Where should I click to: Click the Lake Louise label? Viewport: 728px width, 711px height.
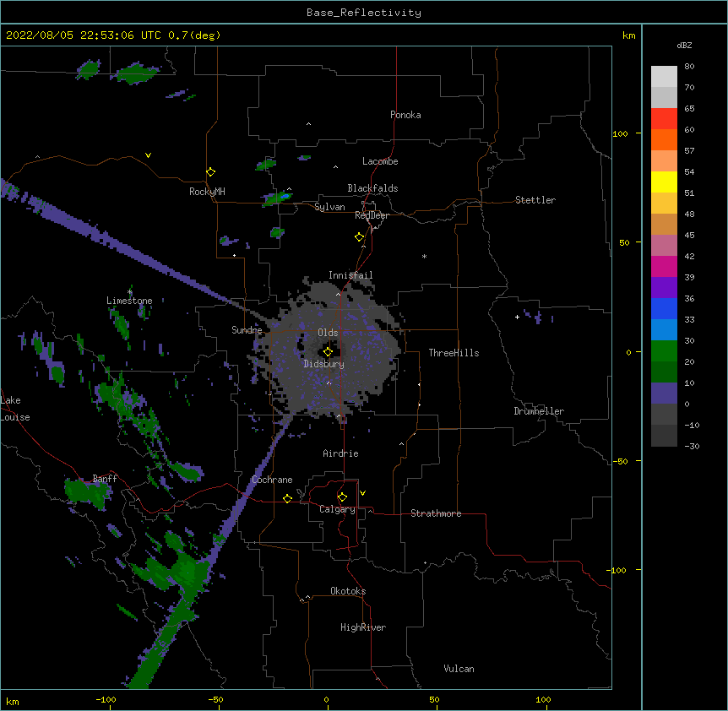coord(15,409)
